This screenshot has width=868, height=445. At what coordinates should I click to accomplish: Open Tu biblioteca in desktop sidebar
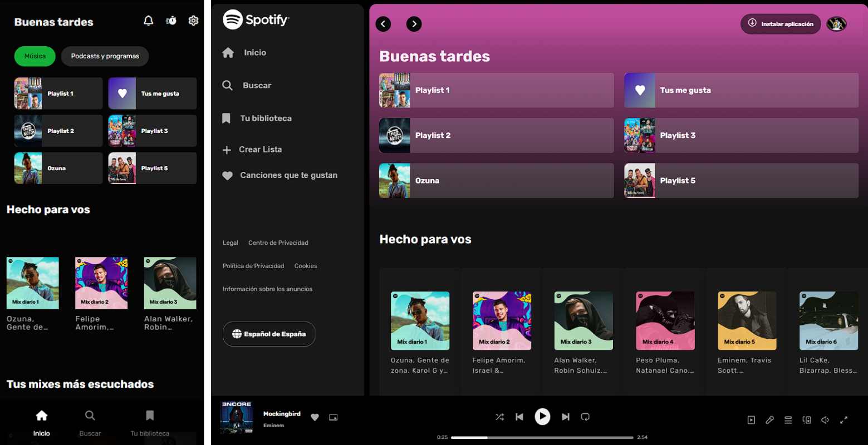coord(257,118)
